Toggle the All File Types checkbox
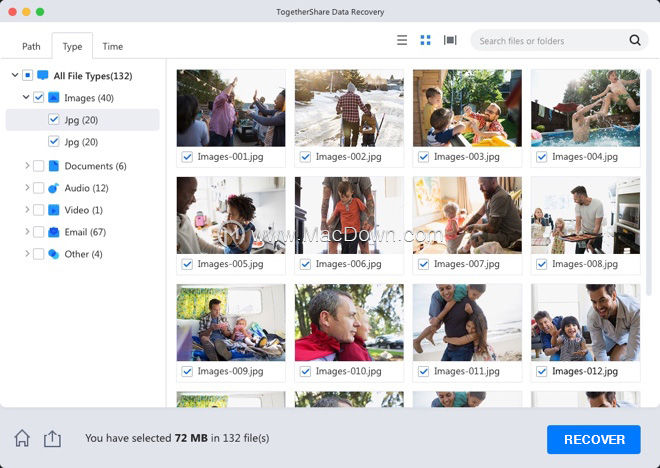 coord(27,75)
